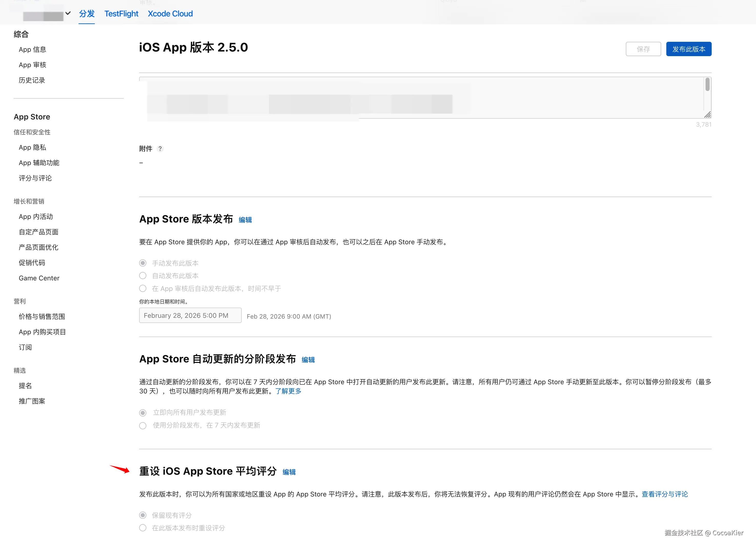
Task: Click 编辑 next to App Store 版本发布
Action: pyautogui.click(x=245, y=220)
